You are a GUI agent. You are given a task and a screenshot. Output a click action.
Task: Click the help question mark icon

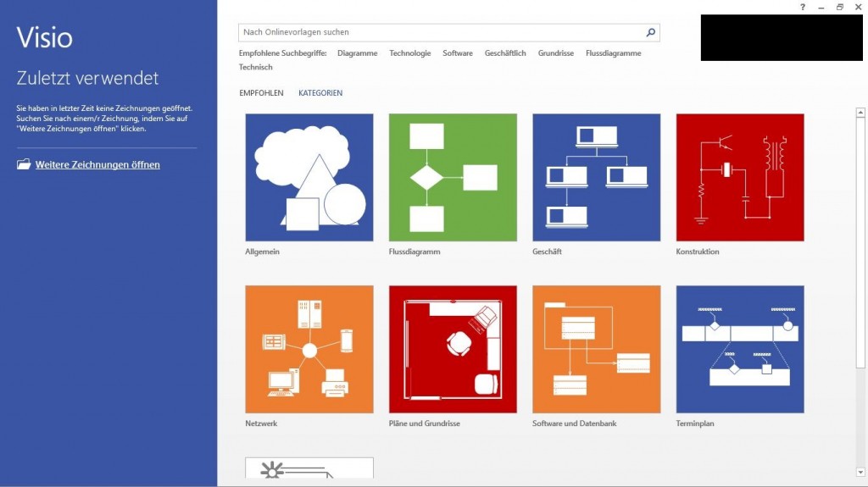click(803, 7)
